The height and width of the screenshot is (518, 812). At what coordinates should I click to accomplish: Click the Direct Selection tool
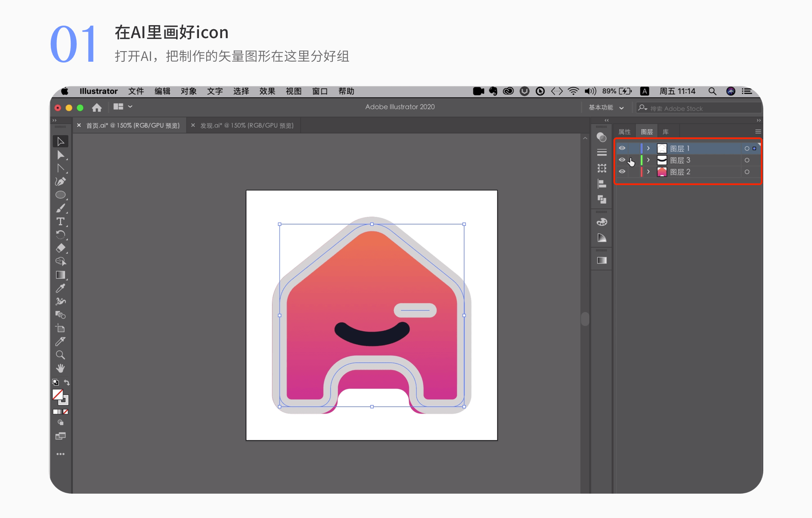(x=60, y=155)
